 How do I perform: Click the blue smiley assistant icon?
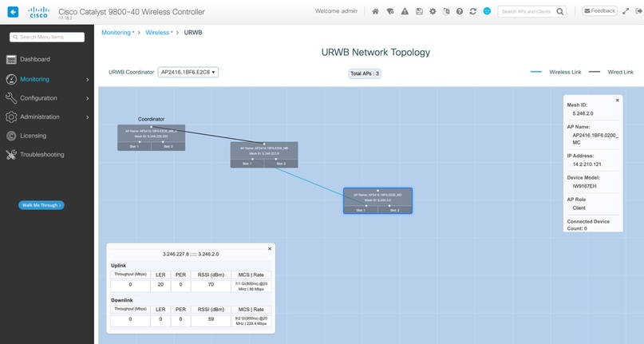click(487, 11)
